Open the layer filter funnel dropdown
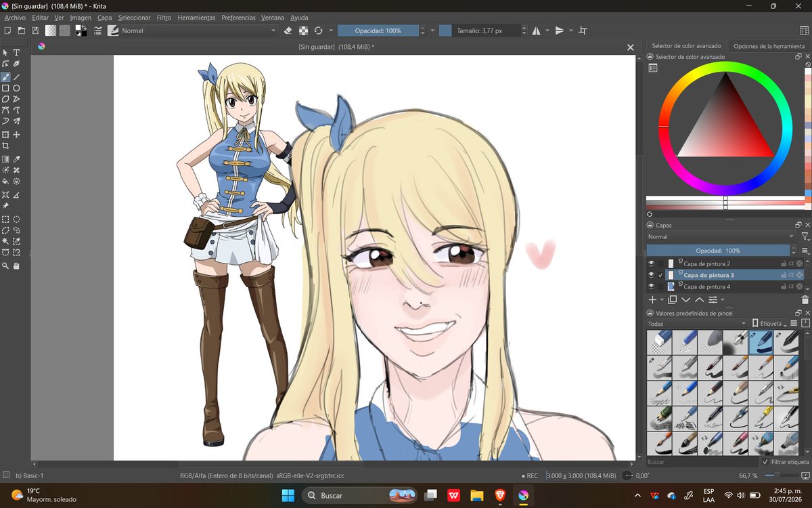 tap(805, 236)
